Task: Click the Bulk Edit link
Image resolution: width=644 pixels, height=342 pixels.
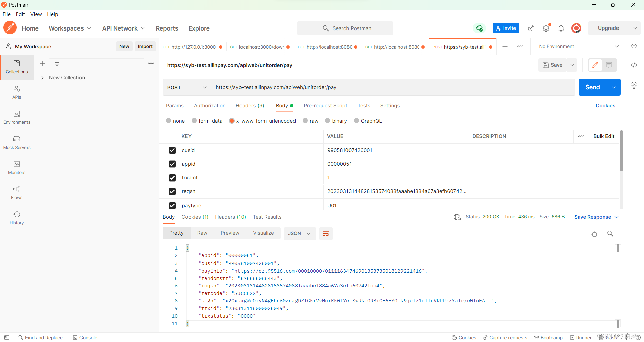Action: click(604, 136)
